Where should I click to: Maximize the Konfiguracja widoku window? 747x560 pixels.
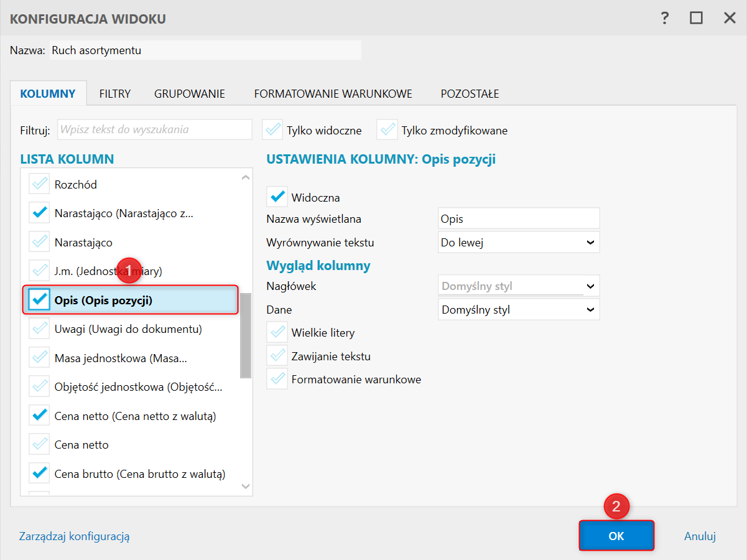pos(696,18)
